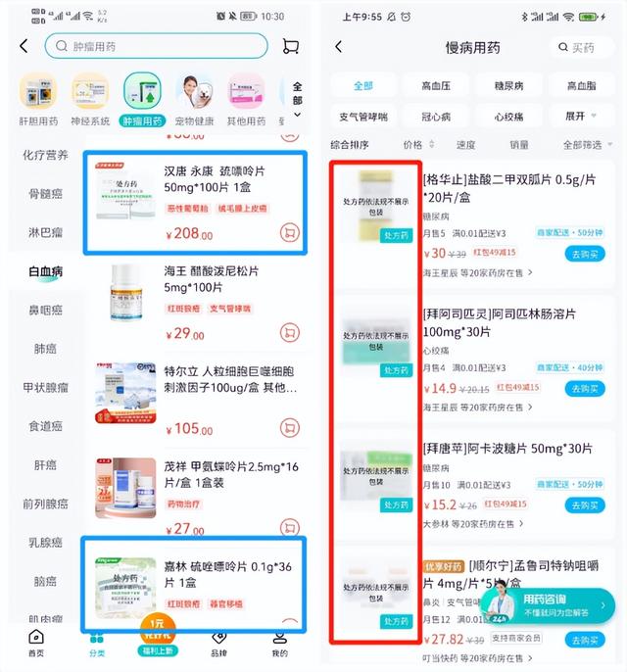Image resolution: width=627 pixels, height=672 pixels.
Task: Switch to 淋巴瘤 in the sidebar
Action: pos(45,233)
